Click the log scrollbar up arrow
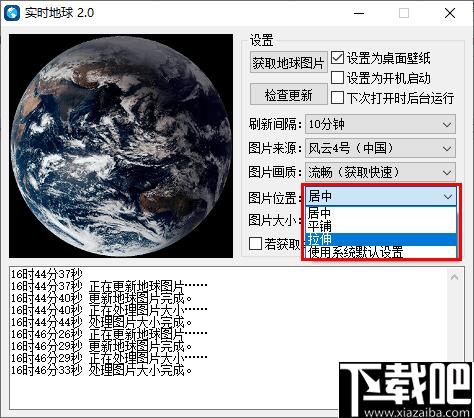 point(454,277)
